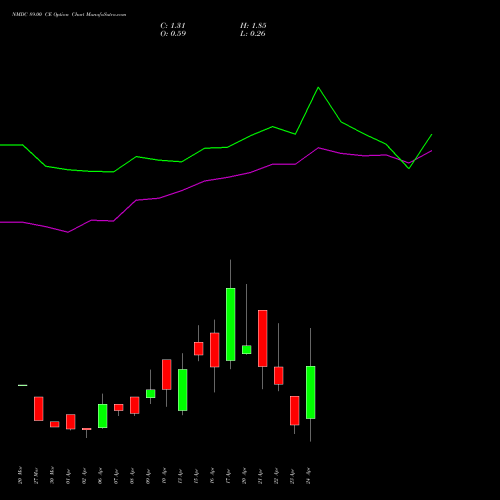Click the 27 Mar date axis label
This screenshot has width=500, height=500.
pos(37,476)
